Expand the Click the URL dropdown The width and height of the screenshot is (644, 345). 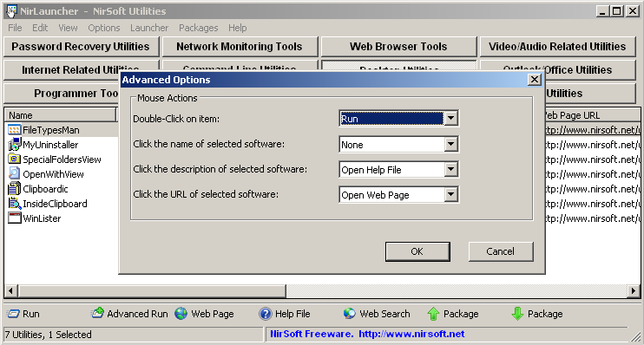pos(450,194)
